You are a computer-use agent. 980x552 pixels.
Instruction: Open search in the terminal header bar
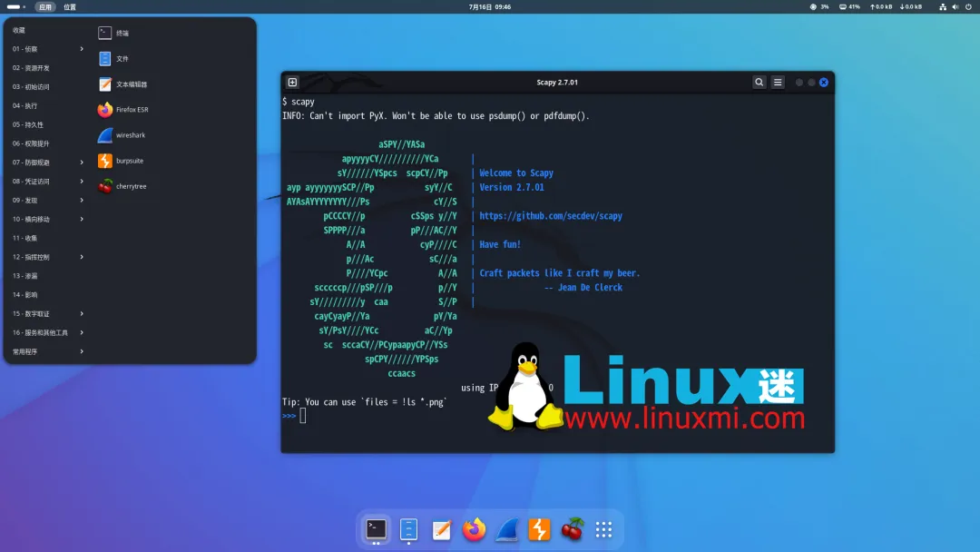(759, 83)
